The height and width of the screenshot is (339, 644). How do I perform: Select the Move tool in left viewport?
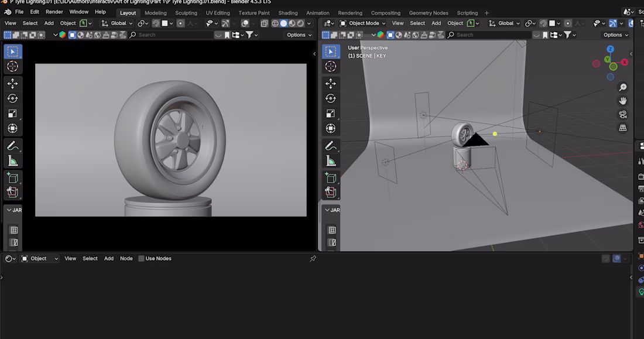click(x=12, y=83)
